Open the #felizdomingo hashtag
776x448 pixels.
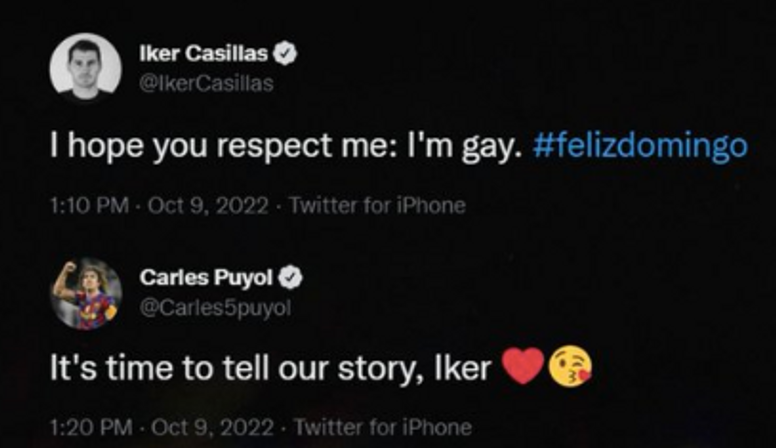pyautogui.click(x=641, y=146)
